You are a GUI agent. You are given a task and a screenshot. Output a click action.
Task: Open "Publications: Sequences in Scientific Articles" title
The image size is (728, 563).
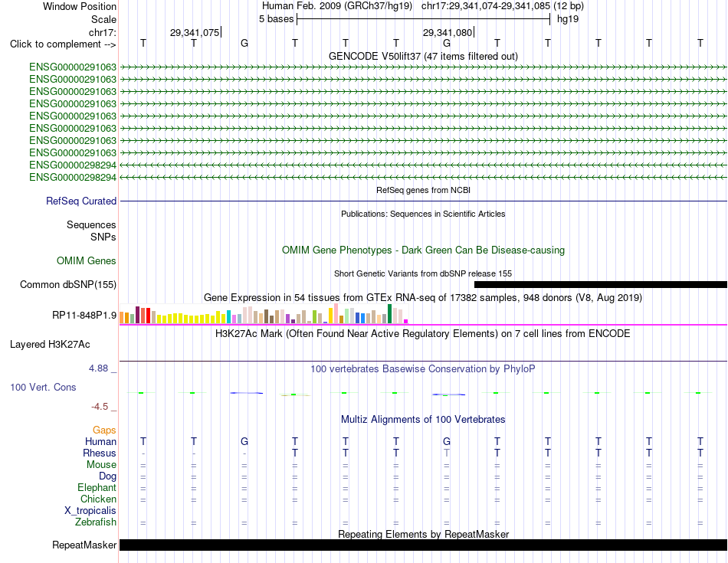coord(423,214)
